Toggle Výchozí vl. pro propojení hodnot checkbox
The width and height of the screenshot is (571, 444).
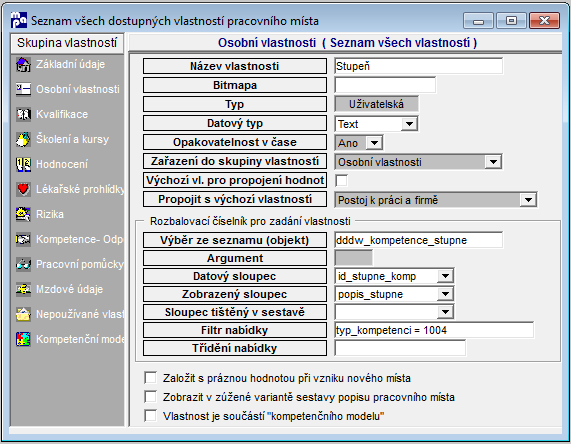(341, 180)
